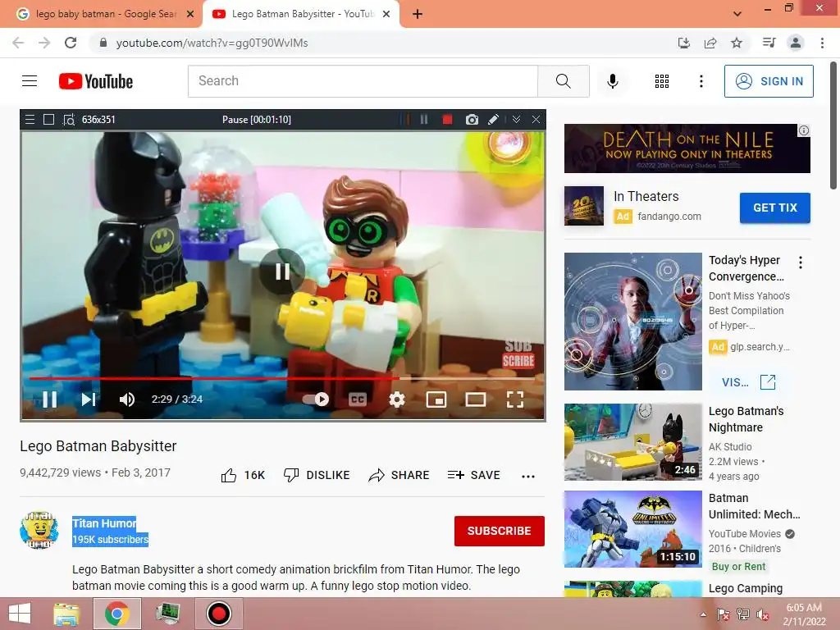Open the YouTube hamburger guide menu

(x=30, y=81)
